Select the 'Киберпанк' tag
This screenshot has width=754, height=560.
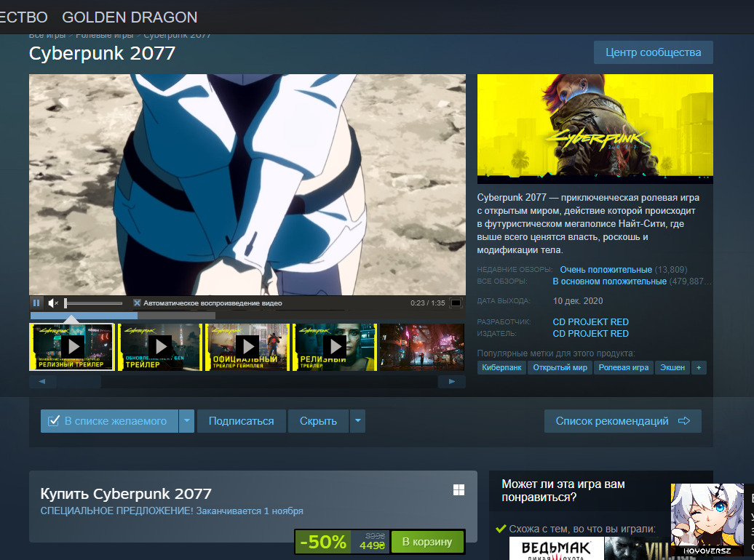click(x=502, y=368)
